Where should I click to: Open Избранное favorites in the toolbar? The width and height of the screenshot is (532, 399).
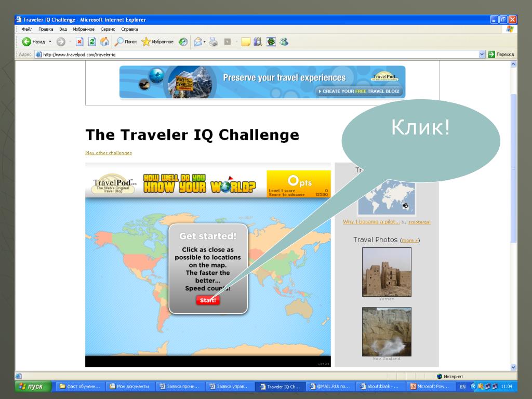coord(157,42)
